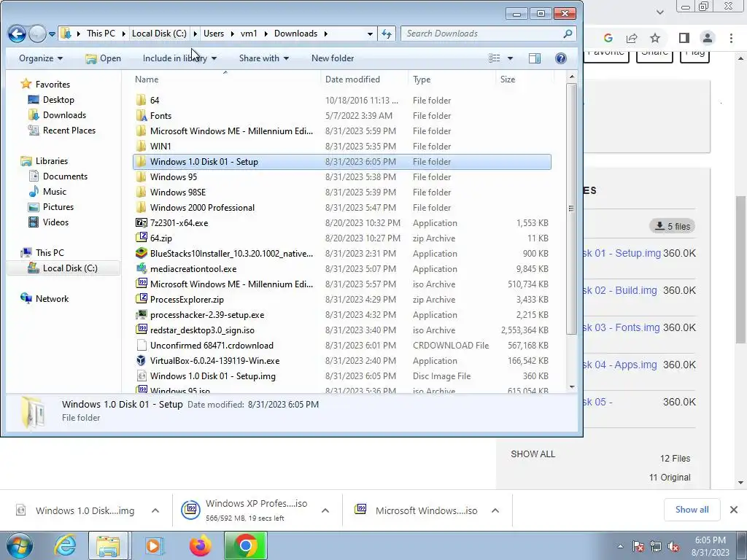Image resolution: width=747 pixels, height=560 pixels.
Task: Open Explorer help question mark icon
Action: (x=561, y=58)
